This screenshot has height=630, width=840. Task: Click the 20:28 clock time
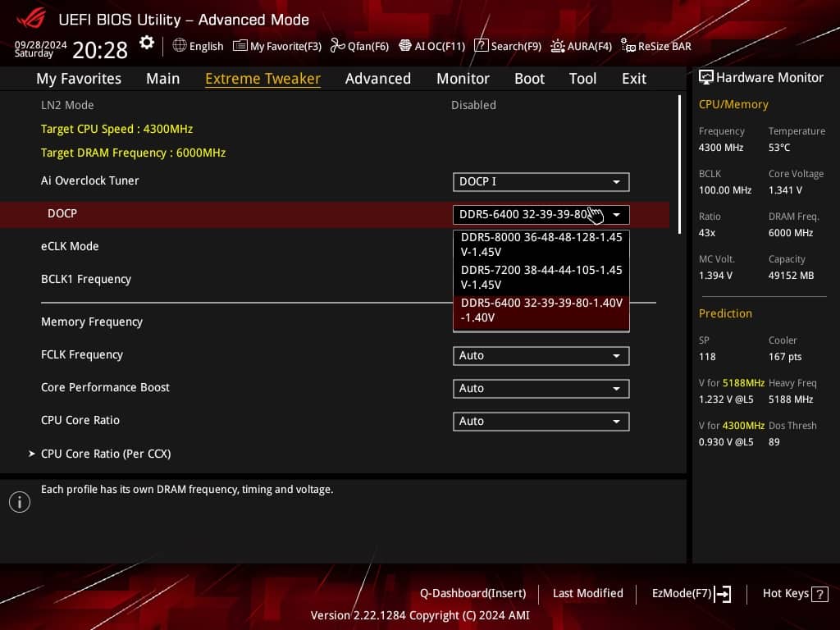(x=100, y=50)
